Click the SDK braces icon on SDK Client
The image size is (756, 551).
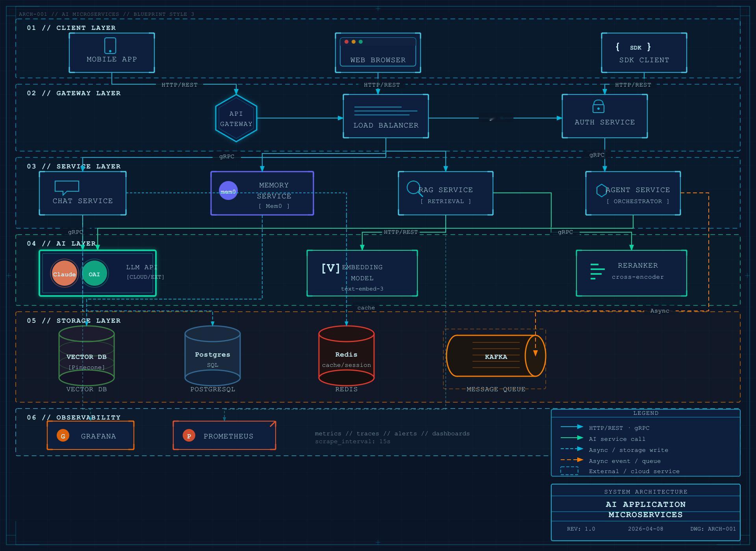point(633,48)
